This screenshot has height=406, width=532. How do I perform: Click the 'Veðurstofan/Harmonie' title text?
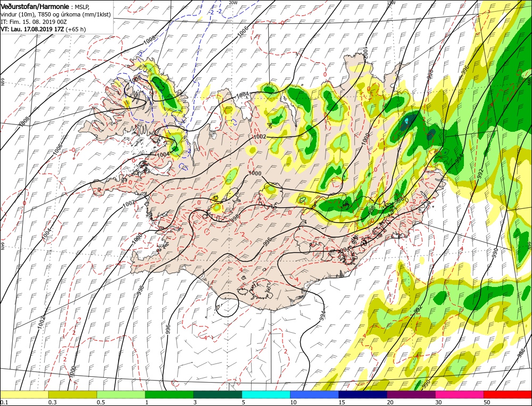coord(35,7)
